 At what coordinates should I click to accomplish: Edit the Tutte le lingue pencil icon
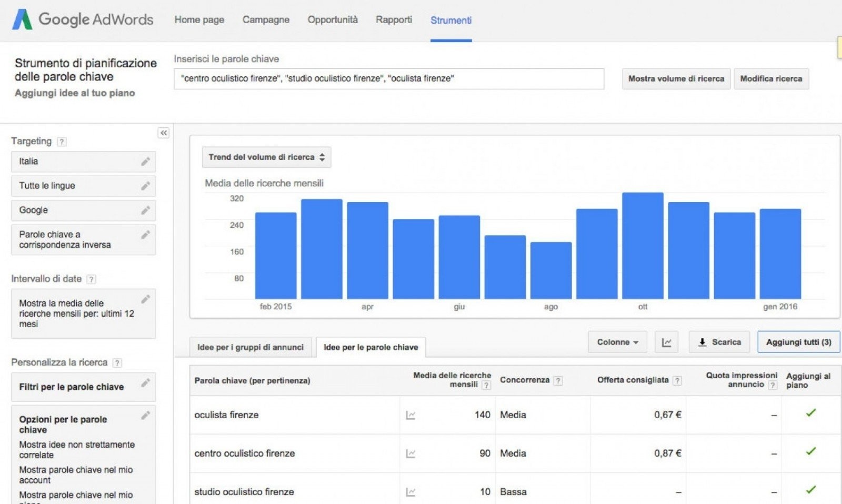pos(146,186)
